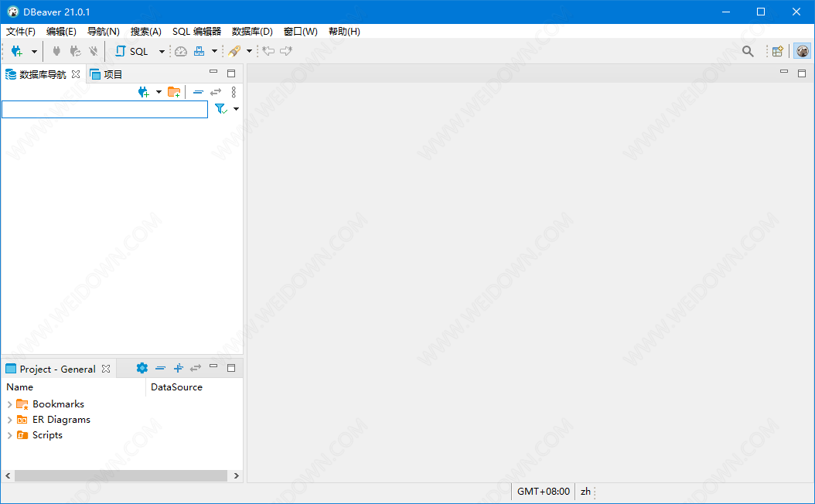Click the navigator filter text field
Screen dimensions: 815x504
[105, 109]
